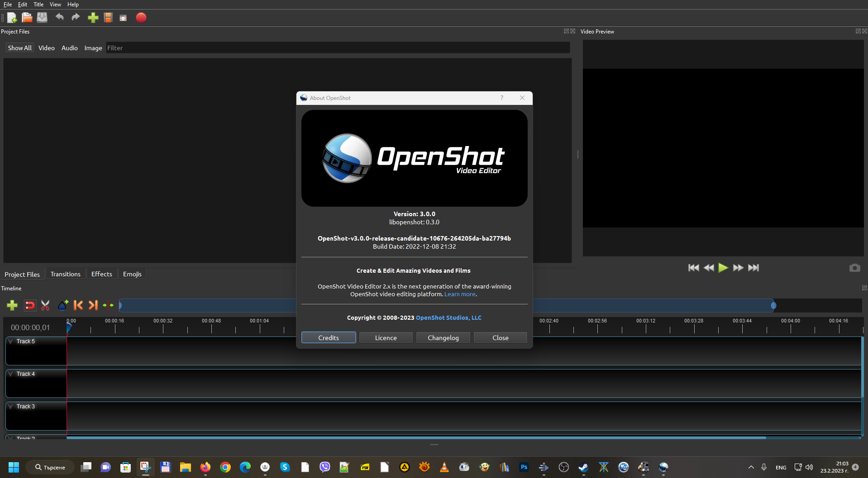Export the video using the red record icon
The width and height of the screenshot is (868, 478).
141,18
